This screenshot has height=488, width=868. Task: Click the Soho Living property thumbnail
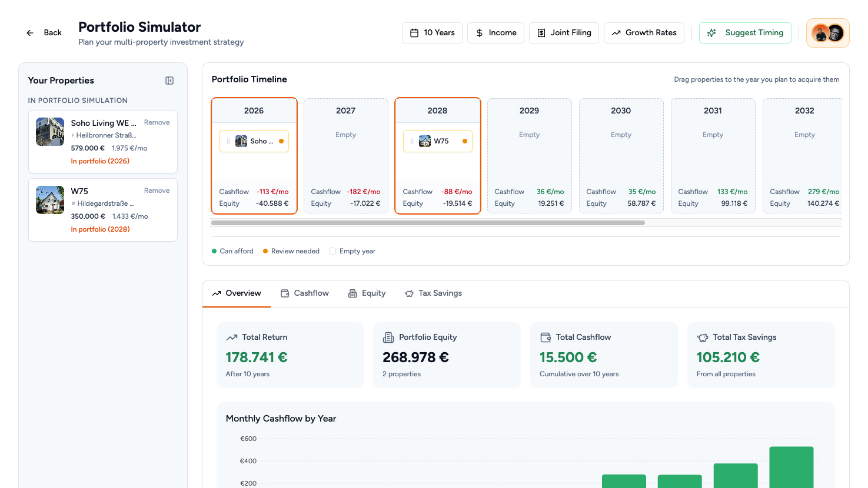[x=50, y=132]
